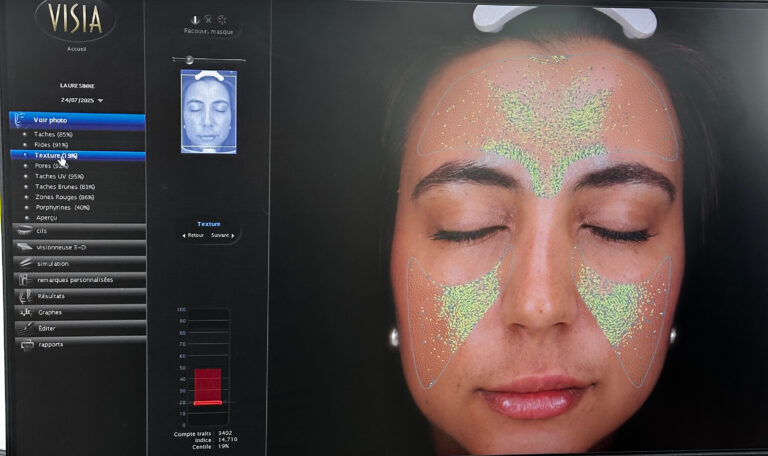Click the Centile 19% value
768x456 pixels.
(223, 446)
